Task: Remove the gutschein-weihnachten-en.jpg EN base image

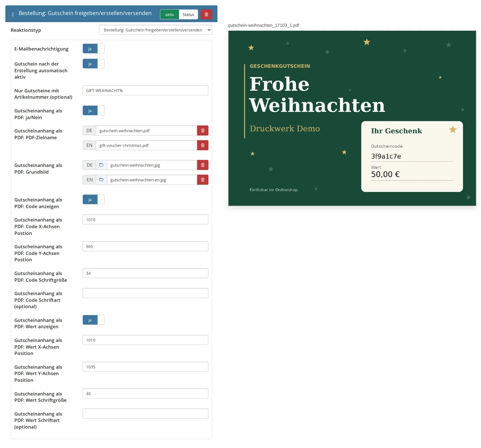Action: click(x=203, y=180)
